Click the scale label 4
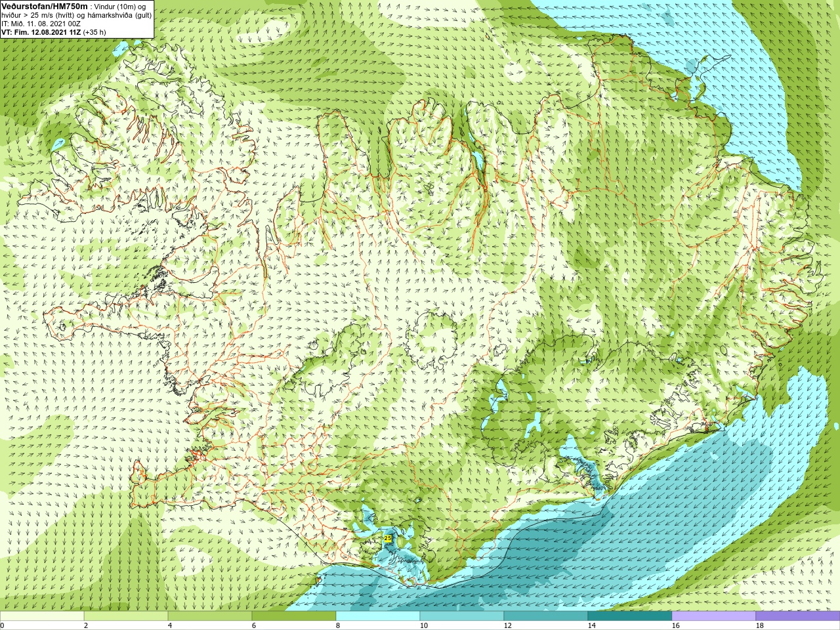The image size is (840, 630). click(169, 625)
